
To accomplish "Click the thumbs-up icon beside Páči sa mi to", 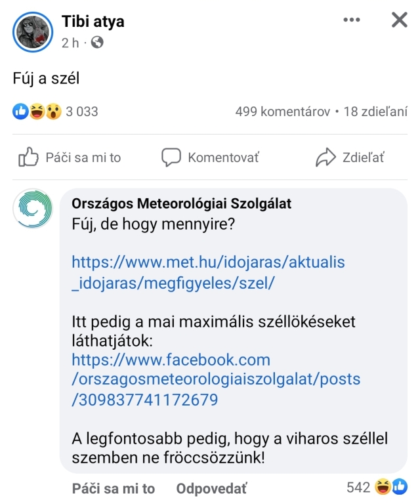I will click(x=28, y=157).
